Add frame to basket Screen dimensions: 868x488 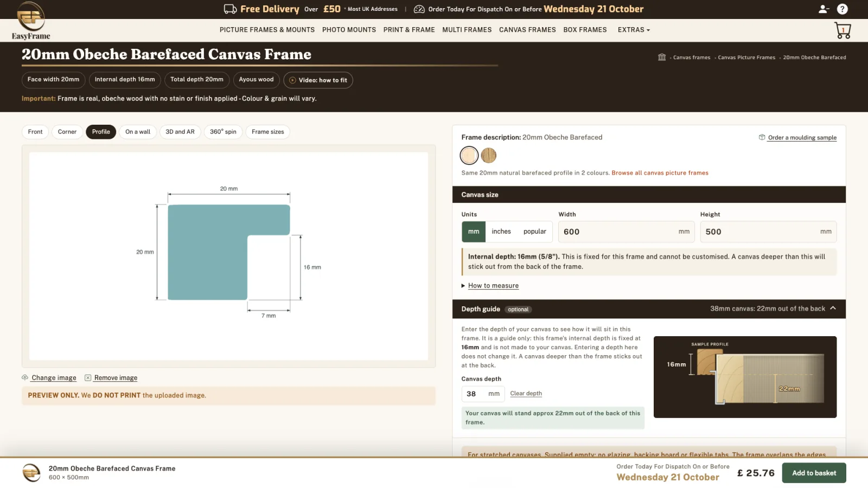[x=814, y=473]
